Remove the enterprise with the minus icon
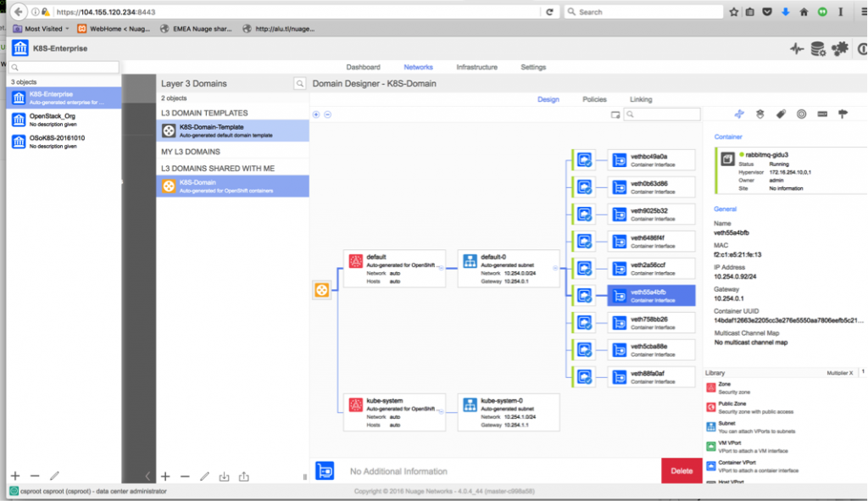The image size is (868, 501). (35, 476)
